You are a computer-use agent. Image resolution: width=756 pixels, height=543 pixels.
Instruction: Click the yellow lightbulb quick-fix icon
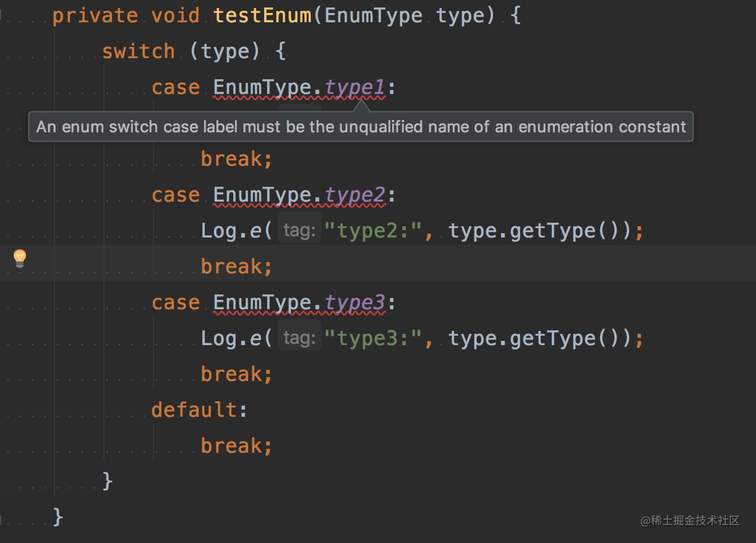pyautogui.click(x=20, y=259)
